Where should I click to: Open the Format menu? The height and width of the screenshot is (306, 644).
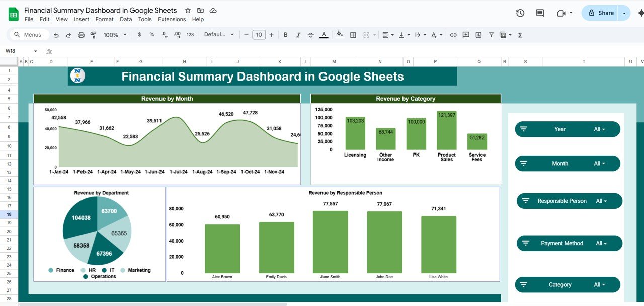click(x=104, y=19)
